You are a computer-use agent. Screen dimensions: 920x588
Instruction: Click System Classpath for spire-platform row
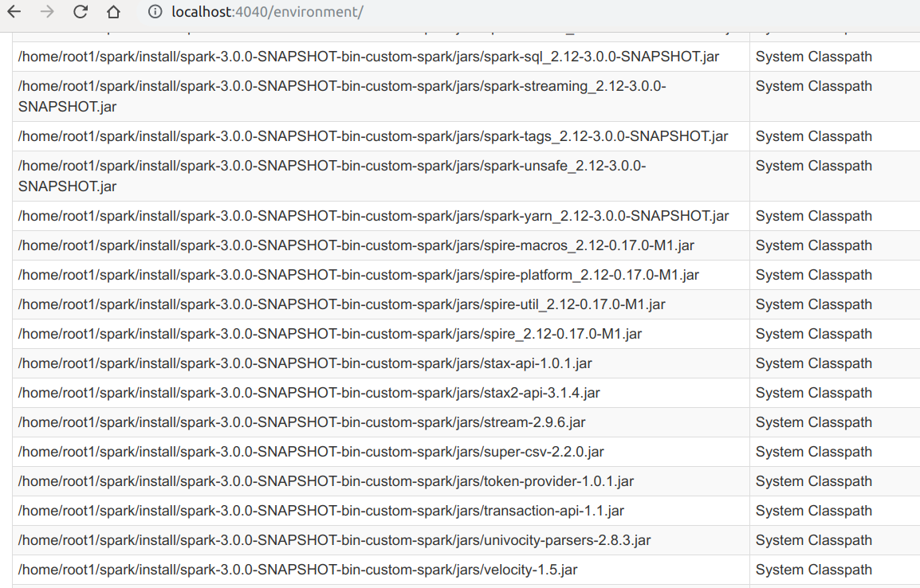pyautogui.click(x=813, y=275)
